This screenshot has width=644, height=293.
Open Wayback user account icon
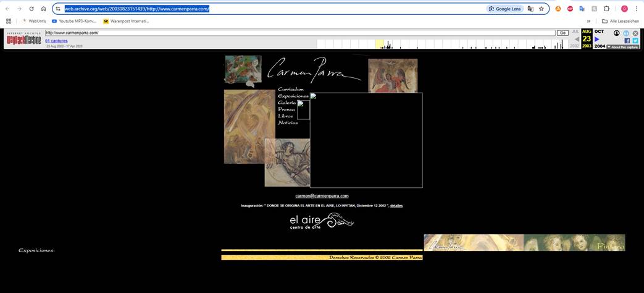(x=616, y=33)
